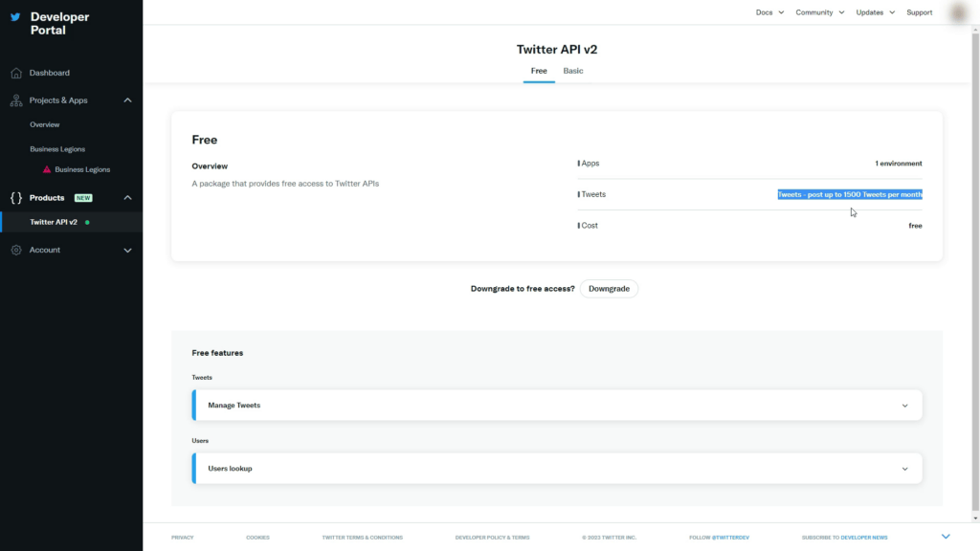Collapse the Projects & Apps section
Screen dimensions: 980x551
[x=127, y=99]
